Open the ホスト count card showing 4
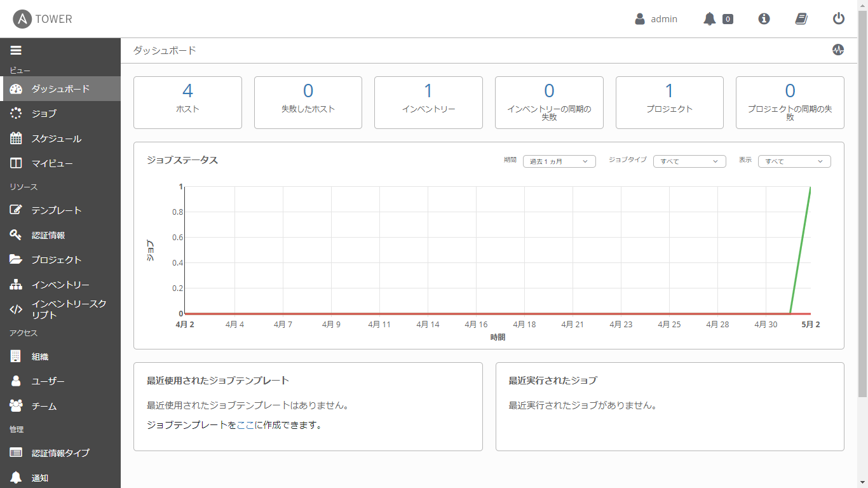The width and height of the screenshot is (868, 488). [187, 102]
